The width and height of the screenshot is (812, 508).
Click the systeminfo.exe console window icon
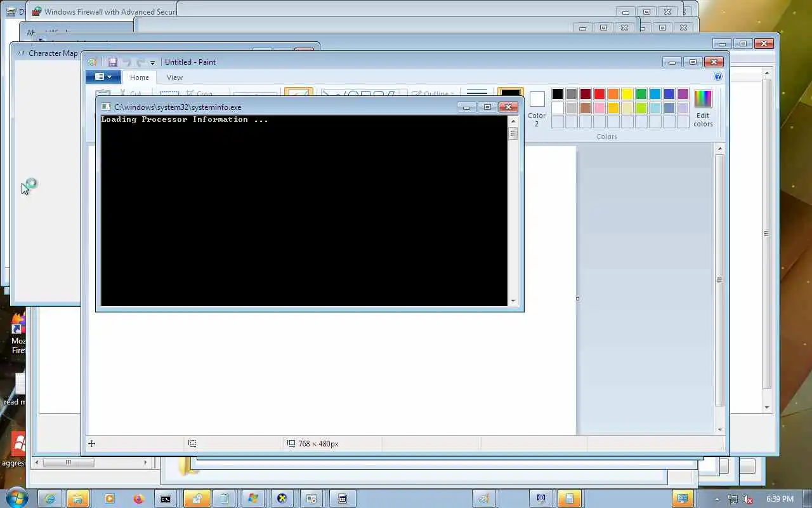pyautogui.click(x=107, y=107)
